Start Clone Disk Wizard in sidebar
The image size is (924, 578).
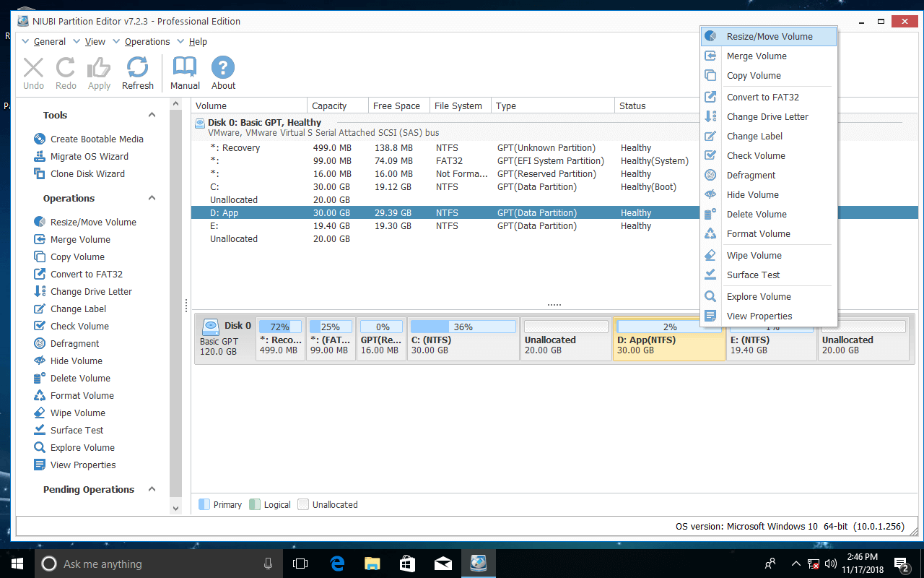coord(87,173)
